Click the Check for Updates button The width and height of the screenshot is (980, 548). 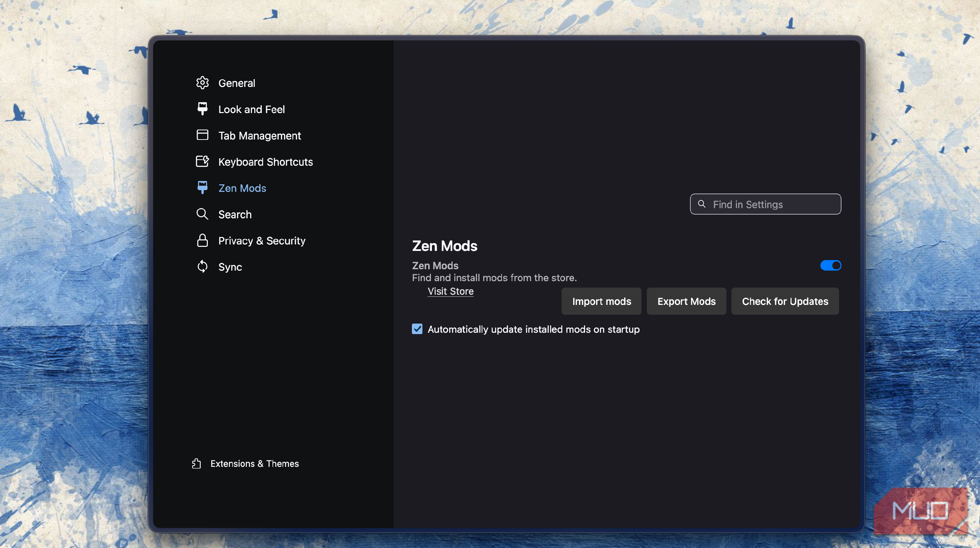[785, 301]
